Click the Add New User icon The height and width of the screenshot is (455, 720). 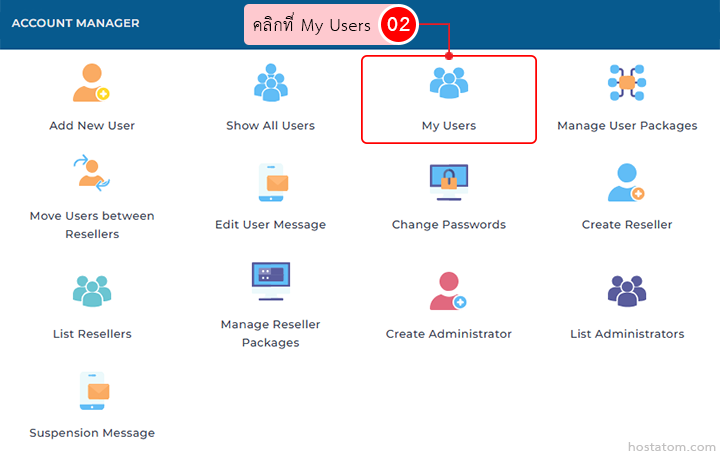coord(91,83)
